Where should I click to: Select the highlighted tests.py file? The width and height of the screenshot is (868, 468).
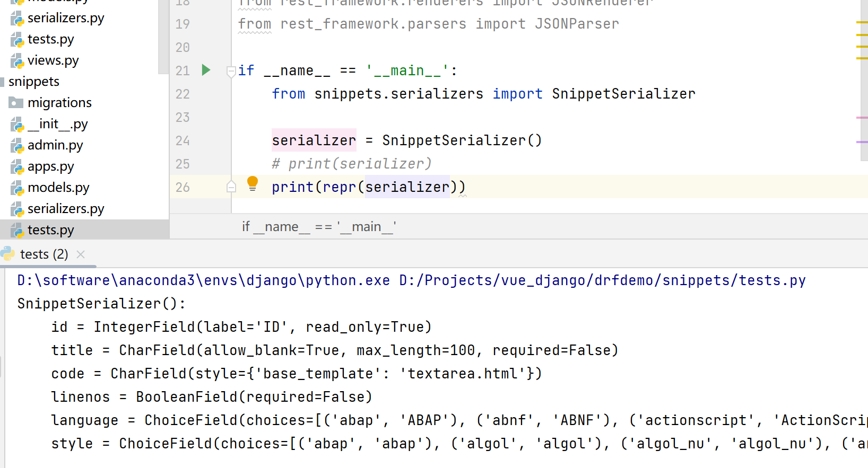click(x=50, y=230)
